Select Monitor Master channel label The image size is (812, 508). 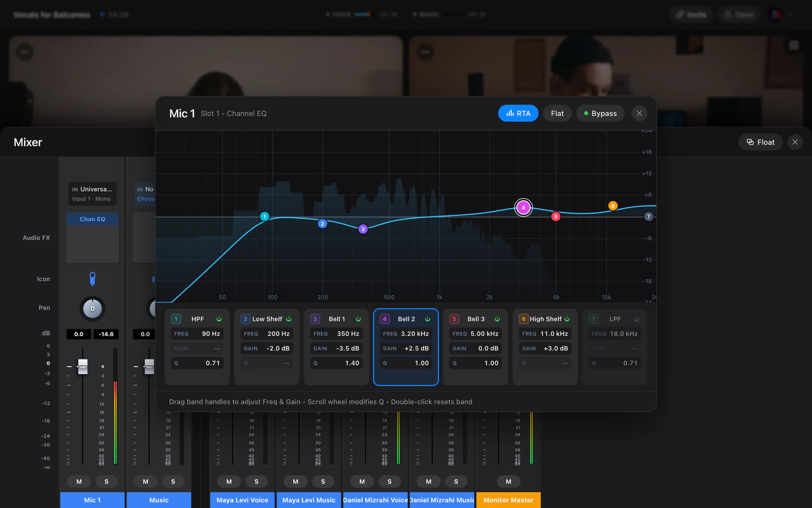click(508, 500)
